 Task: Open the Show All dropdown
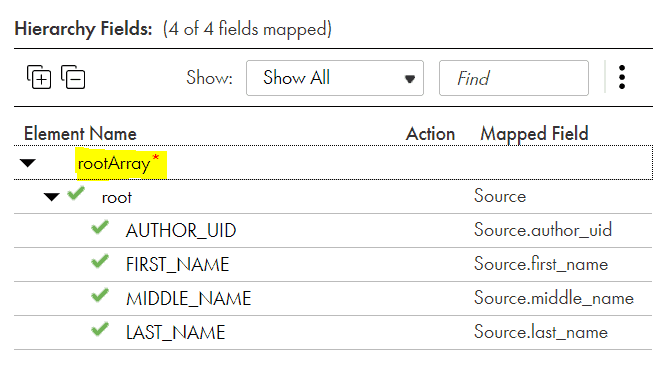point(335,78)
